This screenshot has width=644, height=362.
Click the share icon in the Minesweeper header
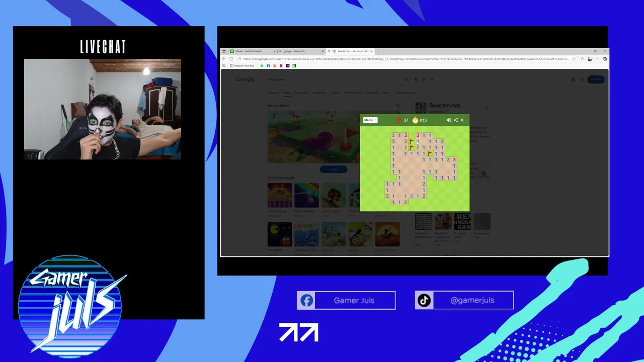(x=456, y=120)
